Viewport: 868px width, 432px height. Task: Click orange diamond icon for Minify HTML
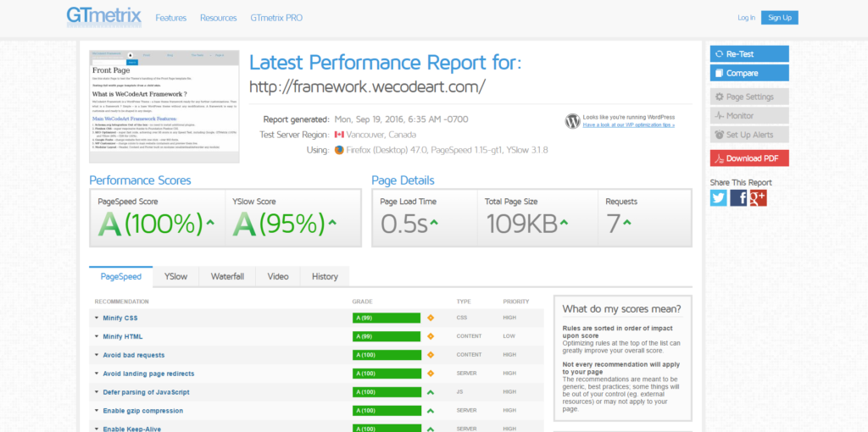pos(431,336)
